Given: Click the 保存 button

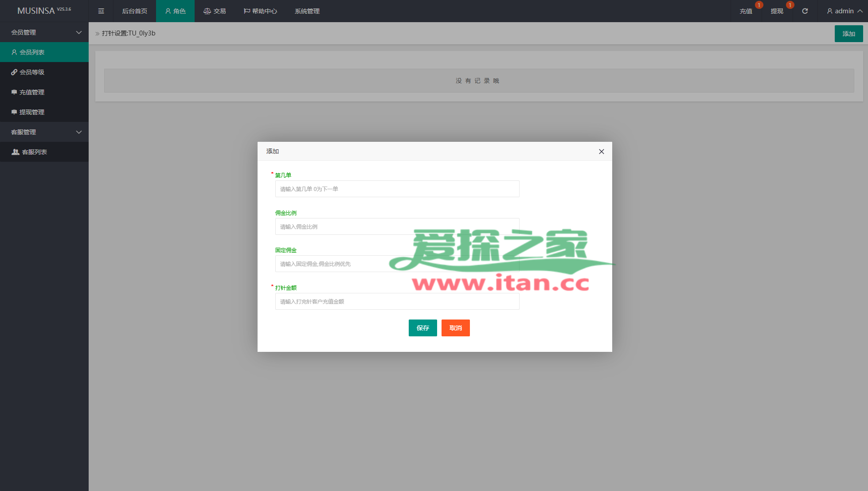Looking at the screenshot, I should click(422, 328).
